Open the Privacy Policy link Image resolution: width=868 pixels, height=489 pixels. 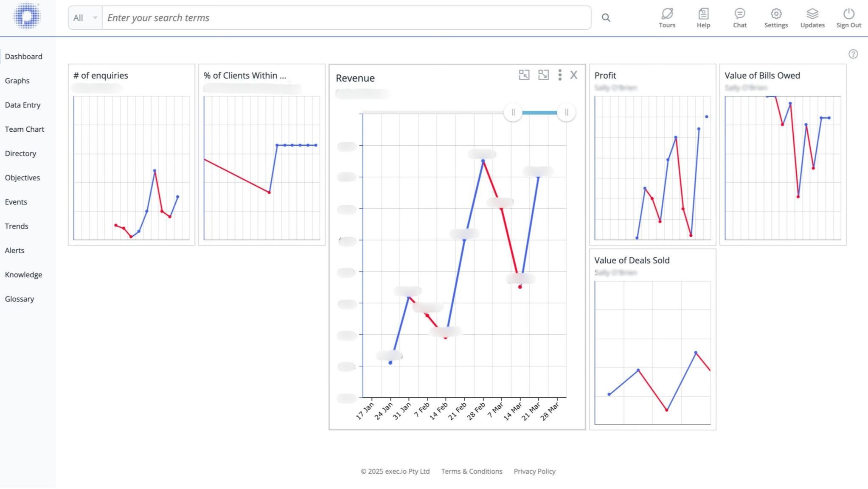click(534, 471)
